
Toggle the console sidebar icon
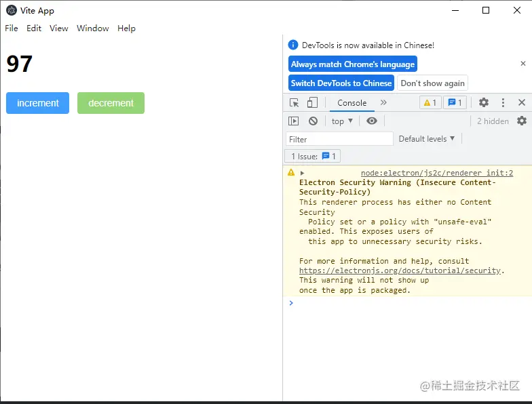coord(293,121)
